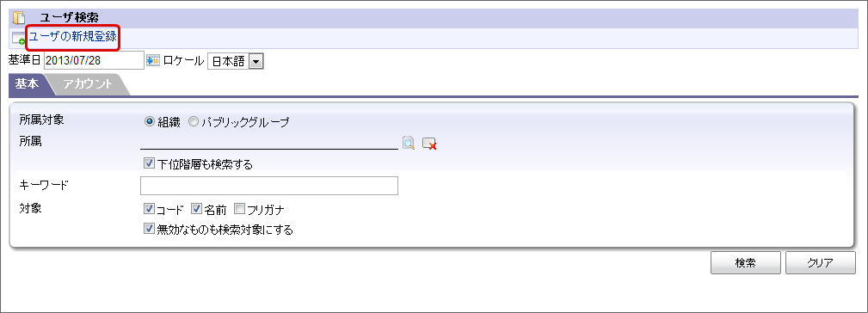Click the ユーザ検索 folder icon in header
This screenshot has width=868, height=313.
tap(19, 18)
